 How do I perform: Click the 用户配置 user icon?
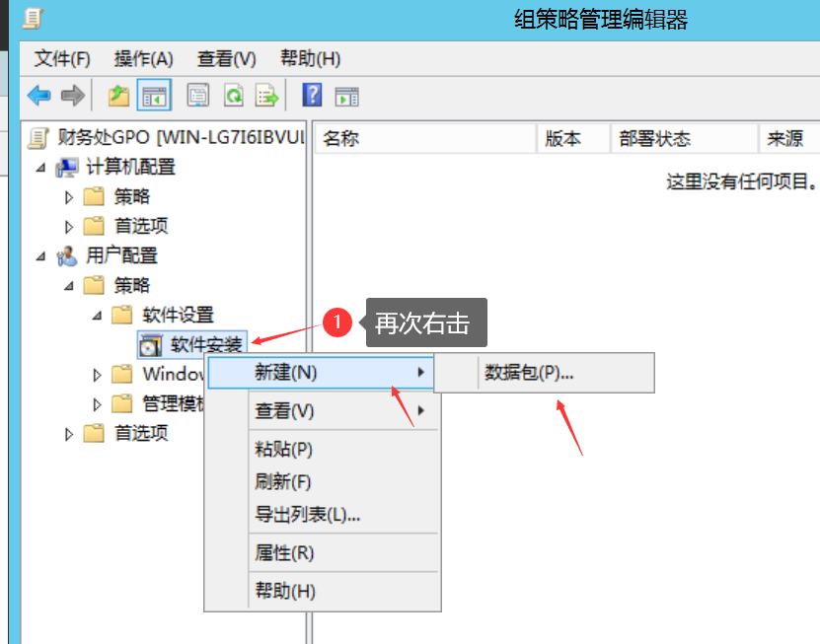(x=67, y=256)
